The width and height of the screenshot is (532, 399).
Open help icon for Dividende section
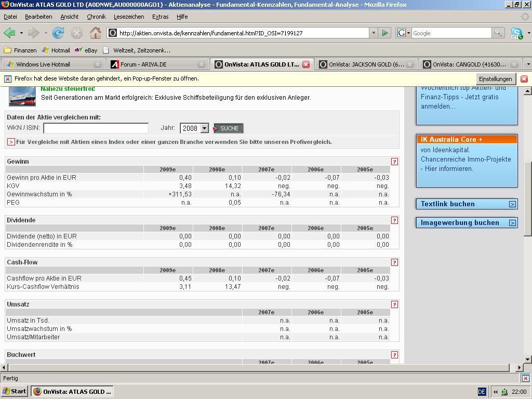(394, 220)
